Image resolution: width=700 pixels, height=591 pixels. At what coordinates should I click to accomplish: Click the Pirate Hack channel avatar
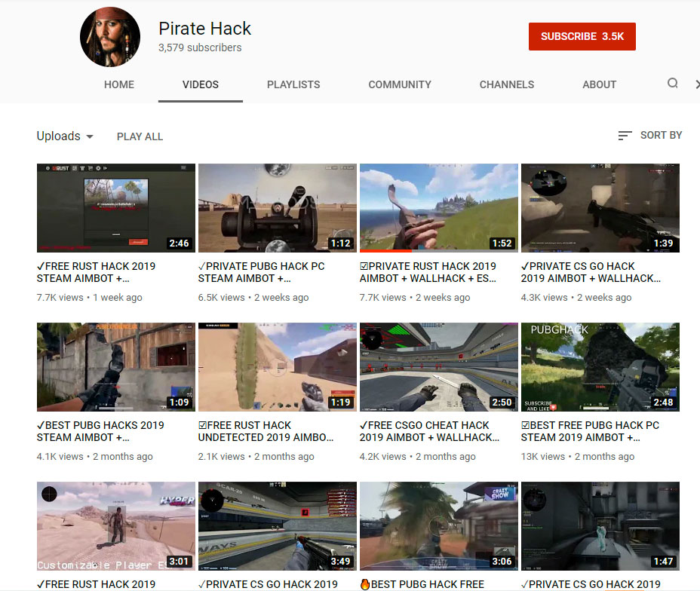point(110,37)
